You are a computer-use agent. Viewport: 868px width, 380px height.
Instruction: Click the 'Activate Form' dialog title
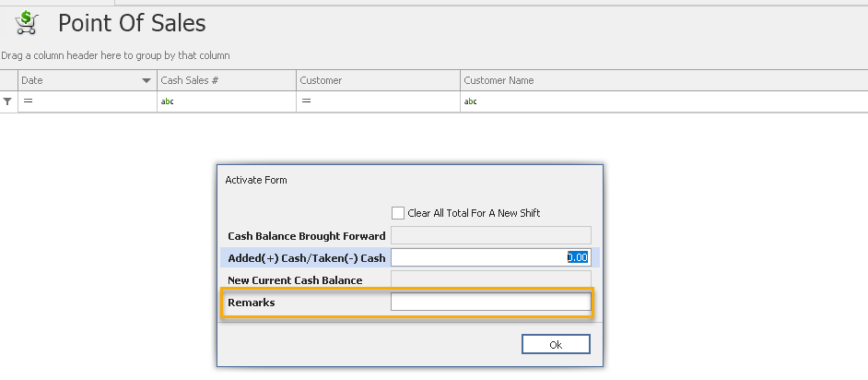tap(256, 180)
